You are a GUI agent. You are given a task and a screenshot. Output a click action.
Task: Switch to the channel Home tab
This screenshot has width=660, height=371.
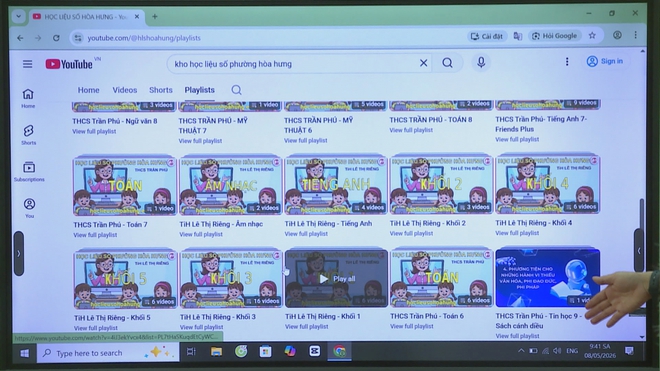(88, 90)
